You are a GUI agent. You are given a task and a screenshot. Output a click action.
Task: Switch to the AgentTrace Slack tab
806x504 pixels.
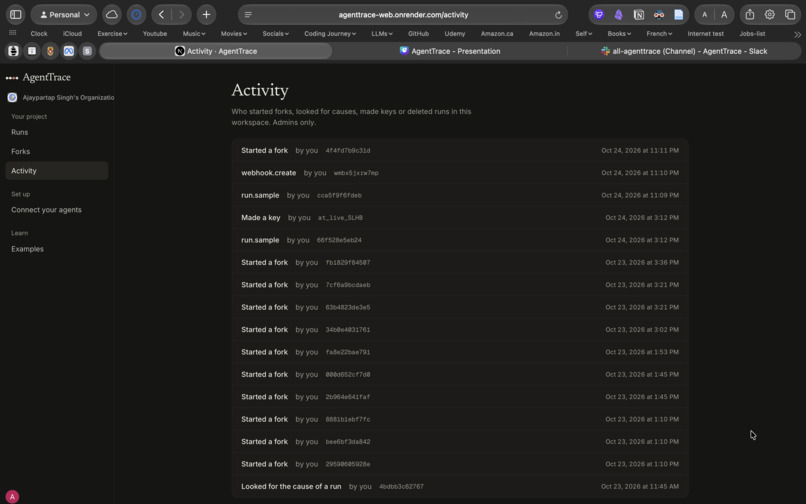coord(684,51)
